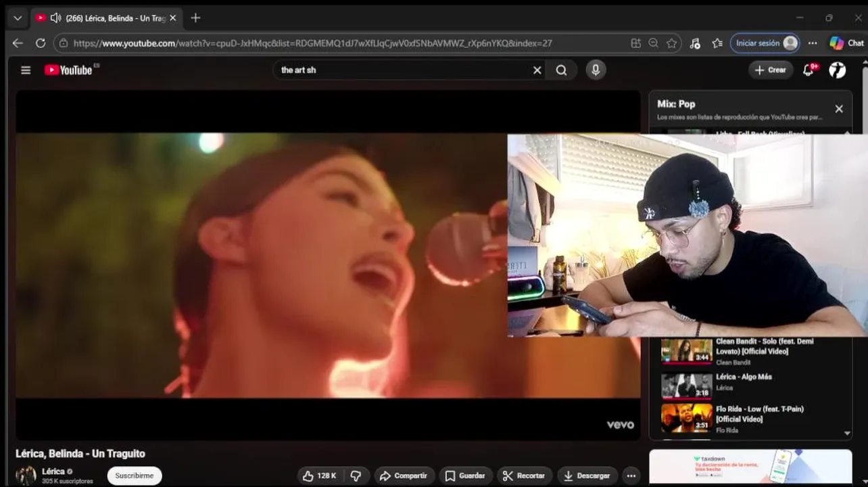Open the tab actions dropdown chevron
868x487 pixels.
coord(18,18)
